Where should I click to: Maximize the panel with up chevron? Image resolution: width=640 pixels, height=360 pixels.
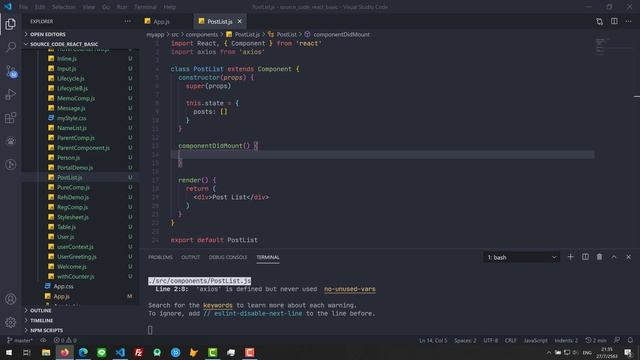614,257
